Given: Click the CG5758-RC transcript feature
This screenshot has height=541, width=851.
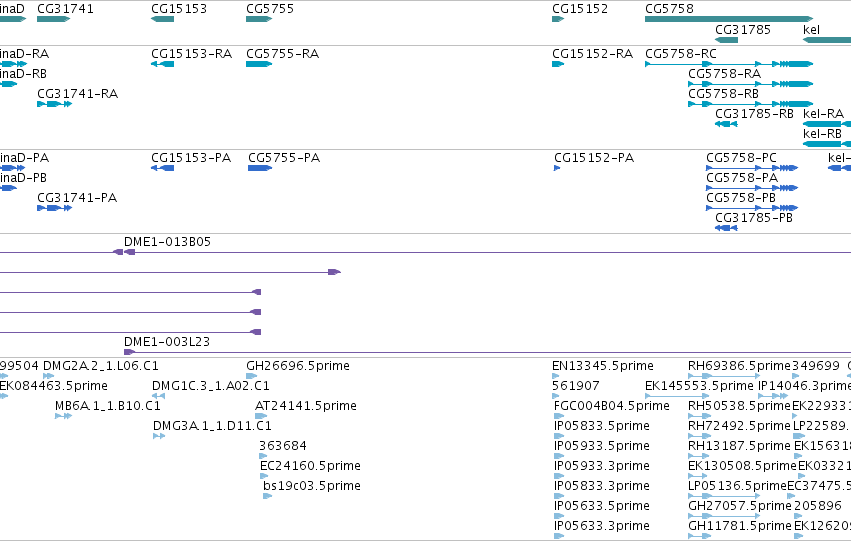Looking at the screenshot, I should click(x=729, y=64).
